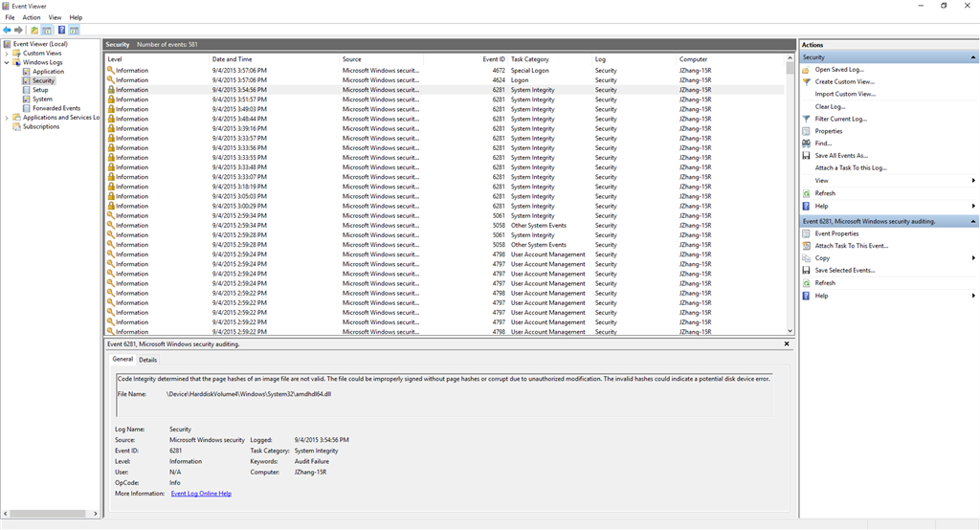
Task: Sort by Task Category column header
Action: [x=549, y=59]
